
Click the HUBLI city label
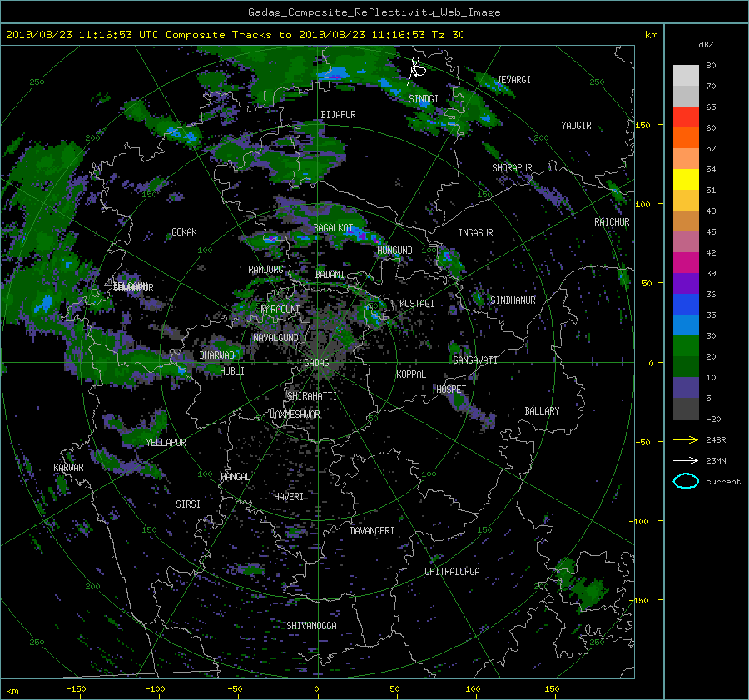coord(232,370)
